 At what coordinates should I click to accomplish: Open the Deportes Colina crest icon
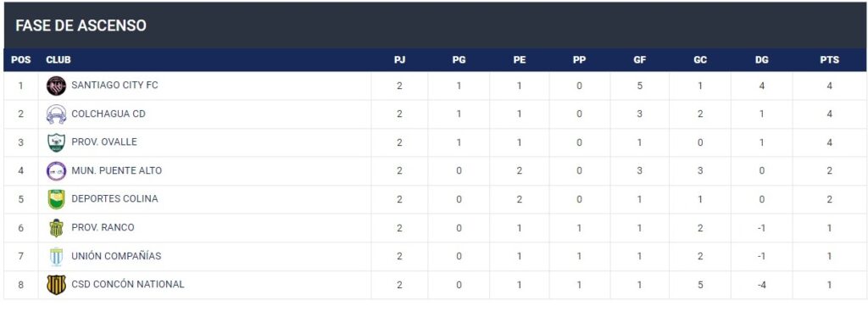[x=56, y=199]
